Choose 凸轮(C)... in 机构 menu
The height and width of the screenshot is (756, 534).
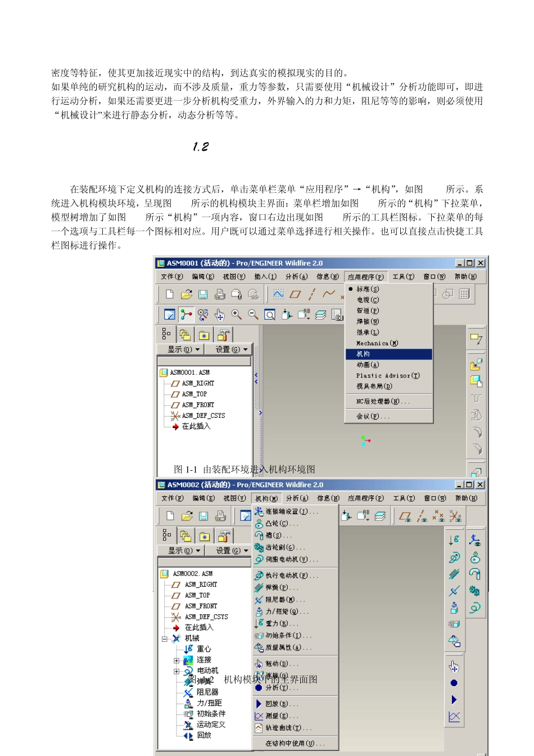point(295,524)
